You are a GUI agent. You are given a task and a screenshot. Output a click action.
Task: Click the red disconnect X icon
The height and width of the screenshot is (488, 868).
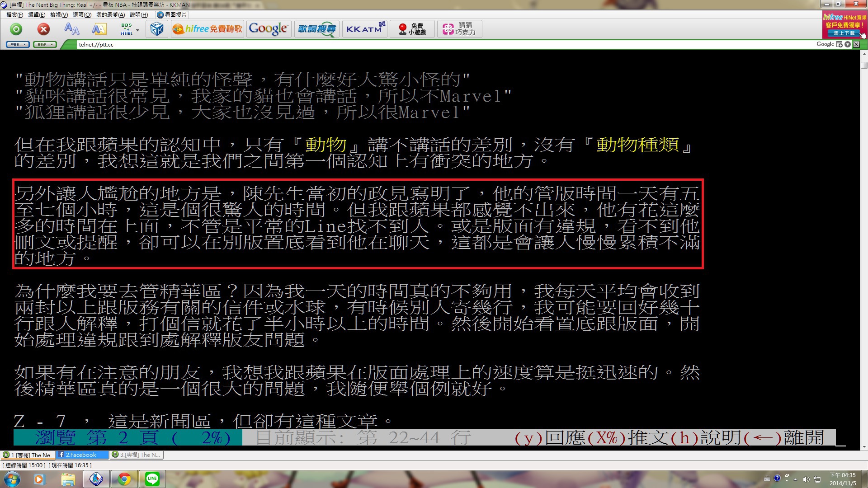pos(43,29)
